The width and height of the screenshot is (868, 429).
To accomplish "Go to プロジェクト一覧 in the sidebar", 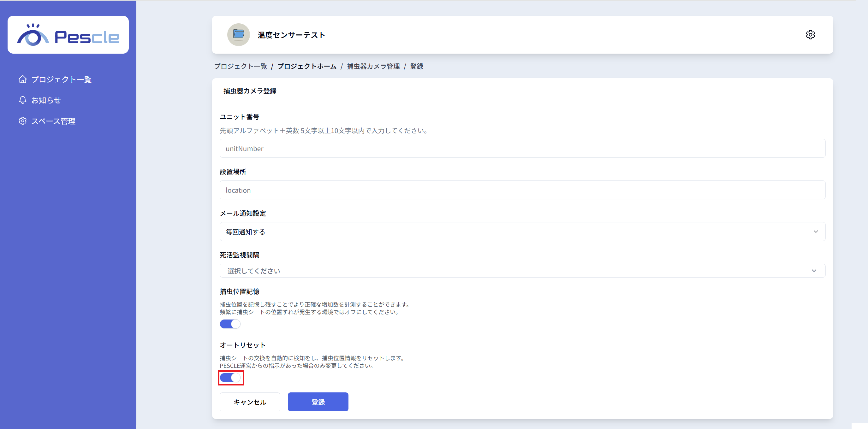I will tap(61, 79).
